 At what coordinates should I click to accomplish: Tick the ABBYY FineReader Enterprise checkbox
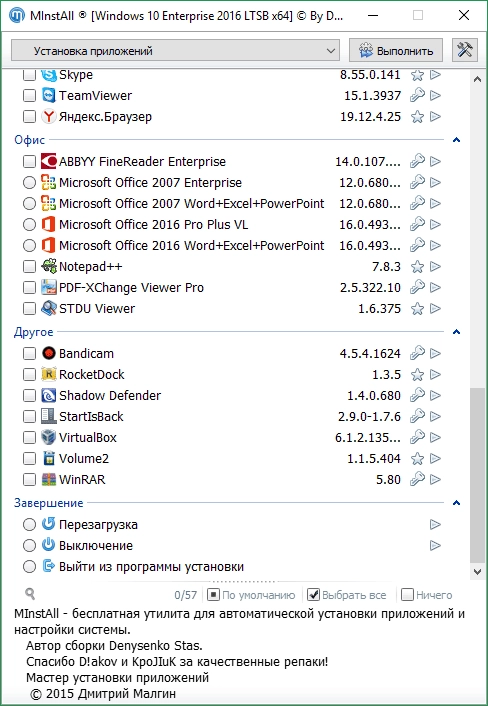click(29, 161)
